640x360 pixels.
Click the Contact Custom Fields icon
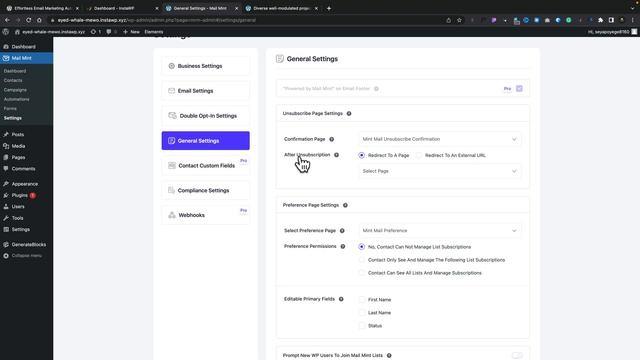coord(172,165)
